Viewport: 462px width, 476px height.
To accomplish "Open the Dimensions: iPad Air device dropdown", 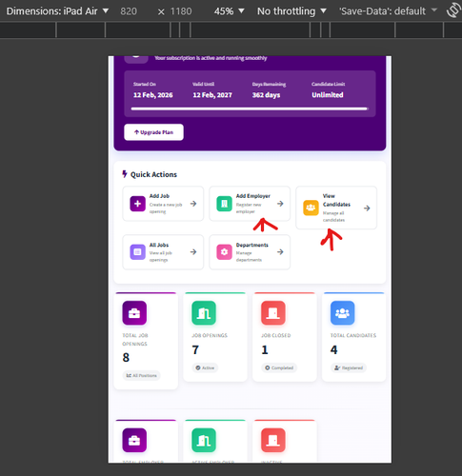I will pos(57,11).
